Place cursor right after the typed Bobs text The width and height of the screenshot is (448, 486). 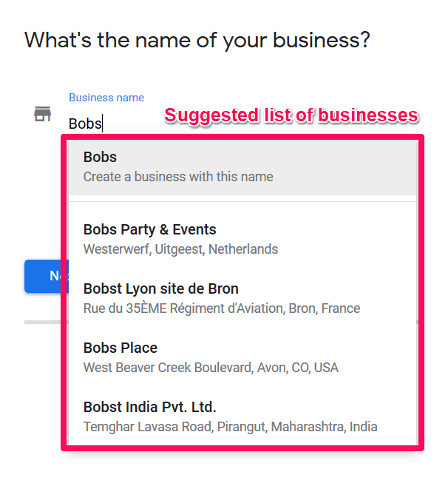click(x=102, y=124)
